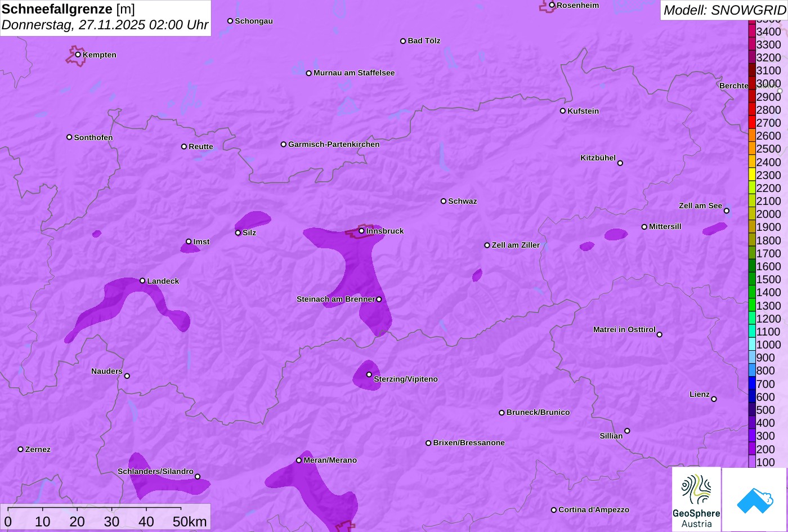Click the blue cloud weather logo
The height and width of the screenshot is (532, 788).
pos(754,499)
